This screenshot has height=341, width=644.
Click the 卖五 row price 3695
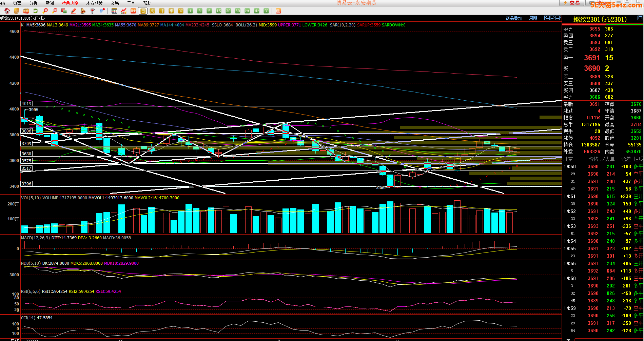click(x=595, y=29)
